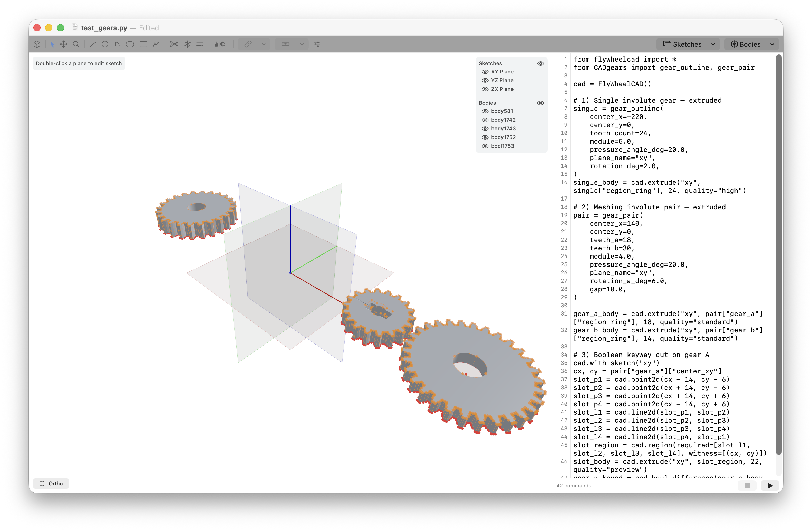Select bool1753 in the bodies list

click(x=502, y=146)
